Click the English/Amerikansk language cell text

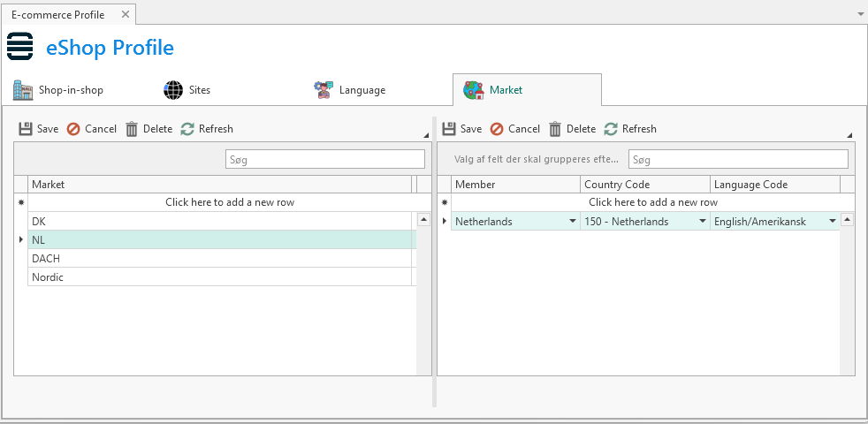coord(760,222)
